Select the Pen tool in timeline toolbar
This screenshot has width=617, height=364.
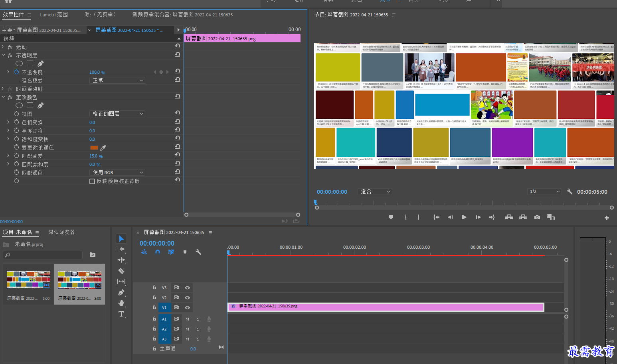click(121, 292)
